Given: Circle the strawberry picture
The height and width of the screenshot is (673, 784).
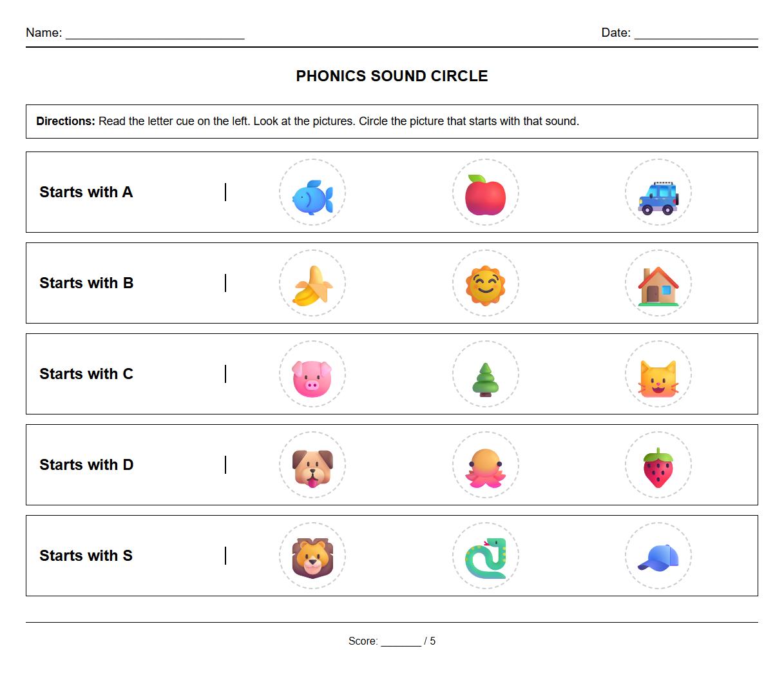Looking at the screenshot, I should click(658, 465).
